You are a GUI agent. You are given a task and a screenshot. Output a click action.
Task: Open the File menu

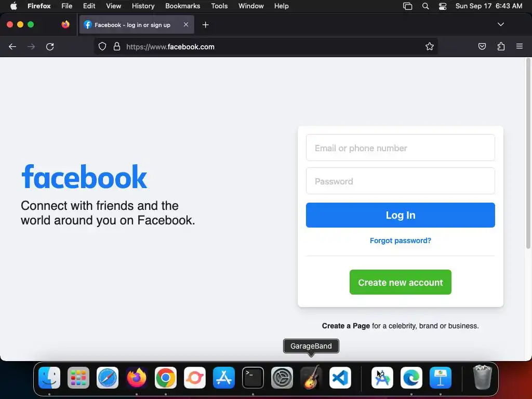(x=67, y=6)
